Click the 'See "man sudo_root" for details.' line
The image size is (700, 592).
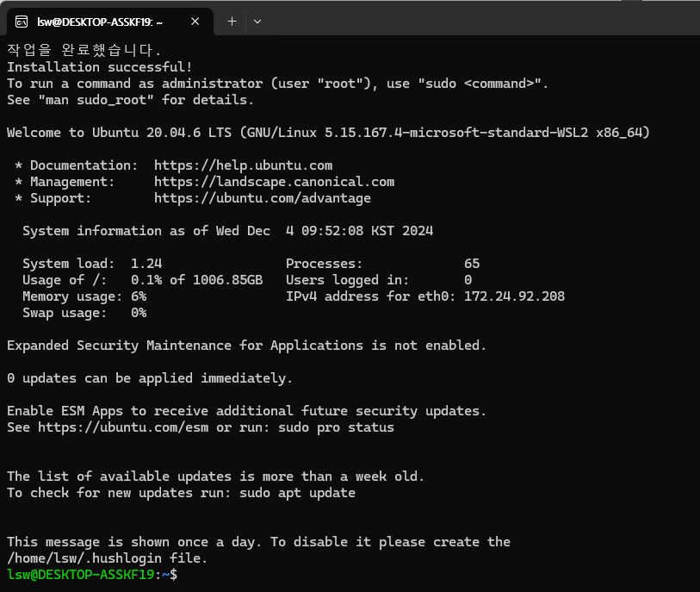tap(130, 100)
